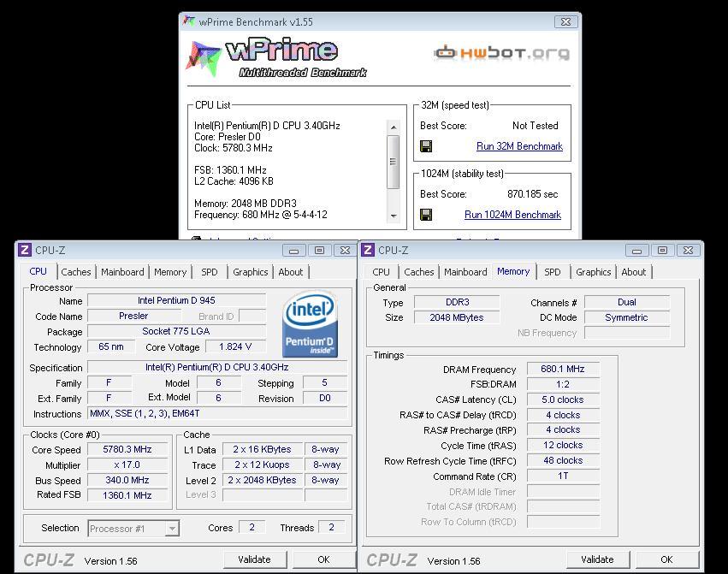Click the '48 clocks' tRFC value

tap(563, 461)
